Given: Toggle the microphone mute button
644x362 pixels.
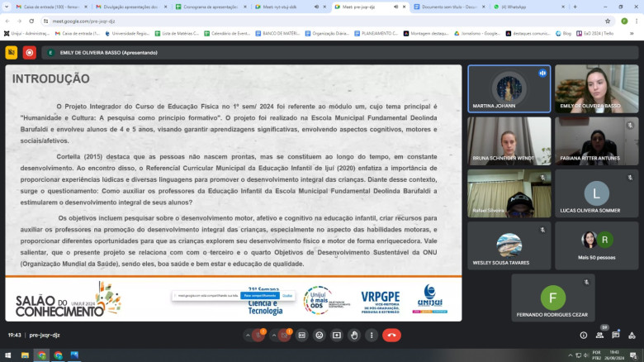Looking at the screenshot, I should 258,335.
